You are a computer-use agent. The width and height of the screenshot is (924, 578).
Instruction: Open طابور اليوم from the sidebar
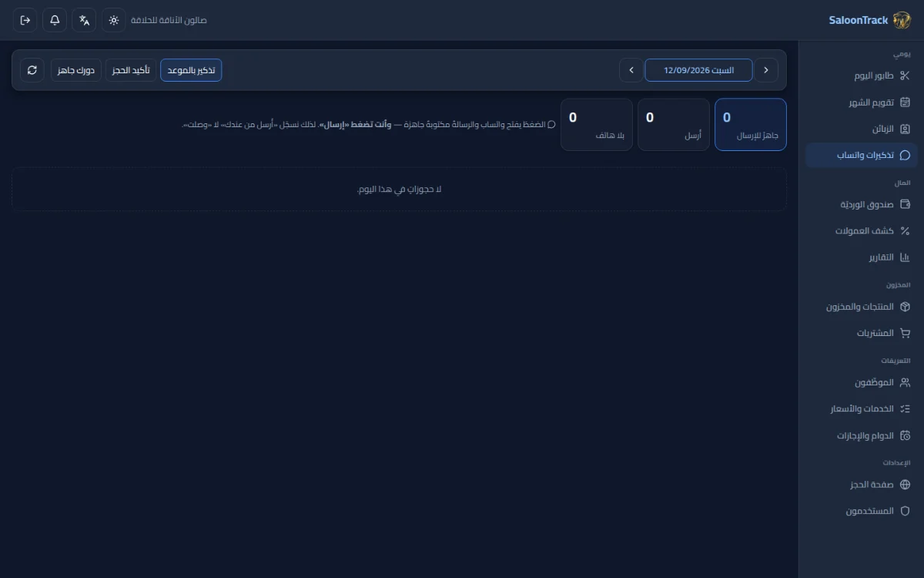point(862,76)
